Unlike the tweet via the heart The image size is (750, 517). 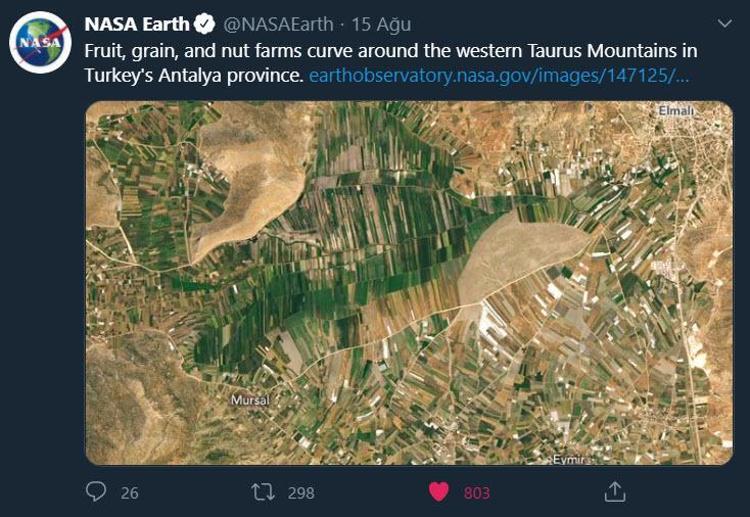click(x=439, y=492)
